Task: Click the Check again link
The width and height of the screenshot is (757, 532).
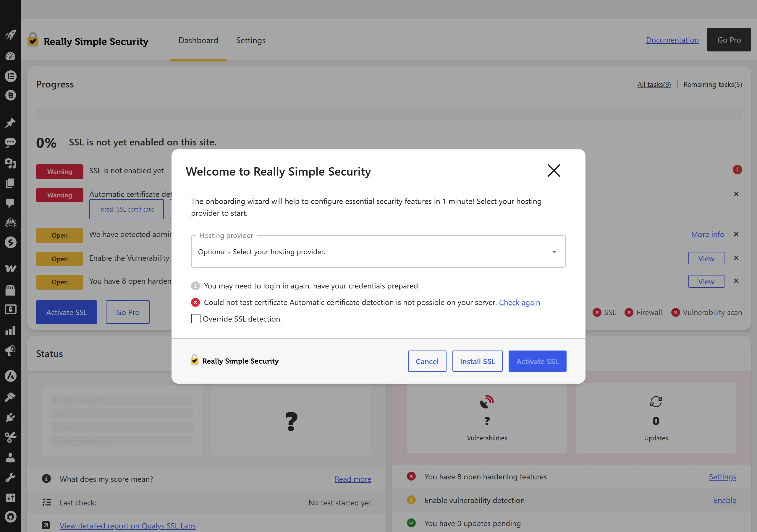Action: [x=519, y=302]
